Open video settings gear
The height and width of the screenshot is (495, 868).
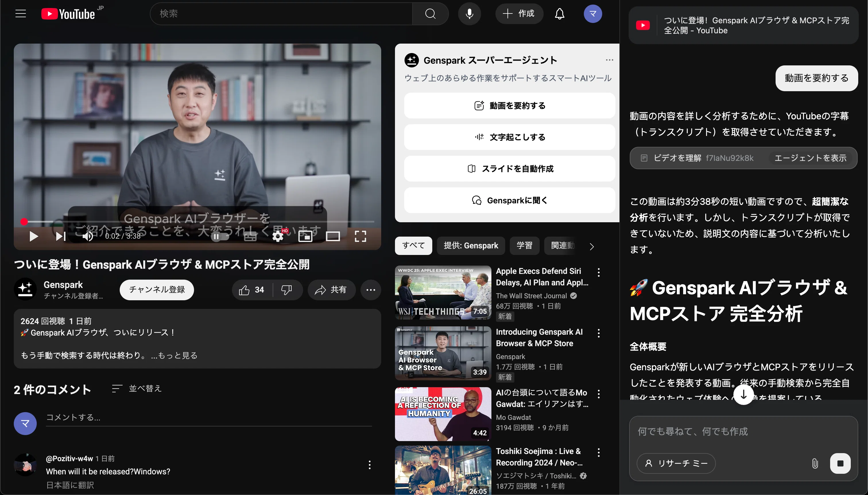click(278, 236)
